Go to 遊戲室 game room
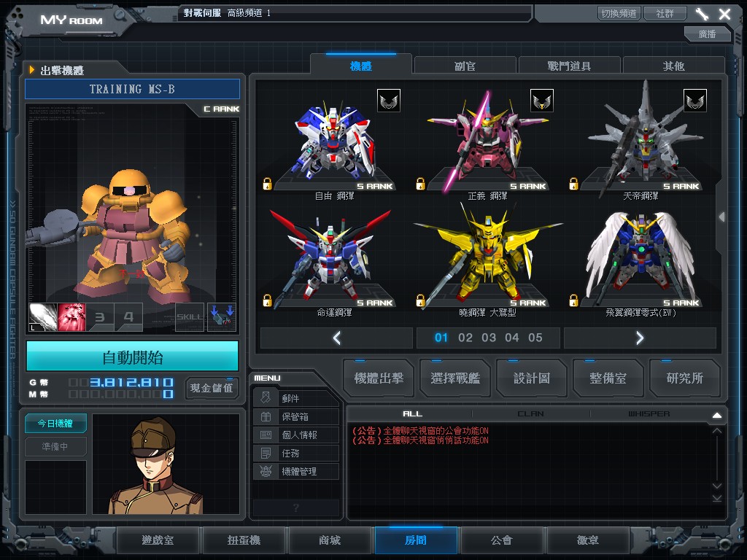 [158, 540]
